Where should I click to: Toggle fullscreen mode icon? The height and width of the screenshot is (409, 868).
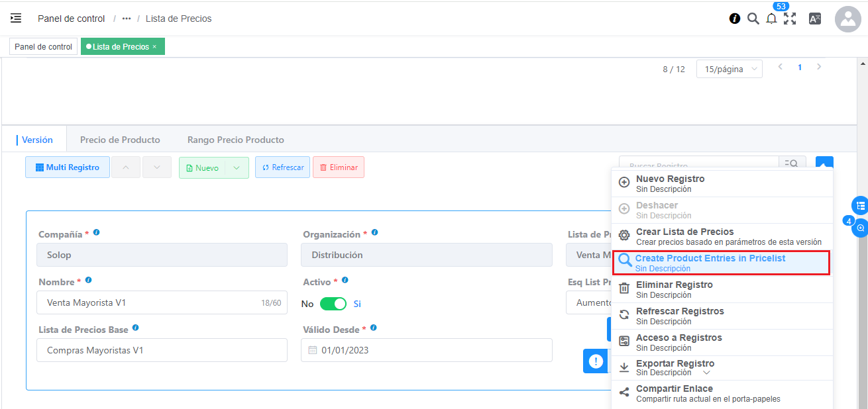click(790, 19)
